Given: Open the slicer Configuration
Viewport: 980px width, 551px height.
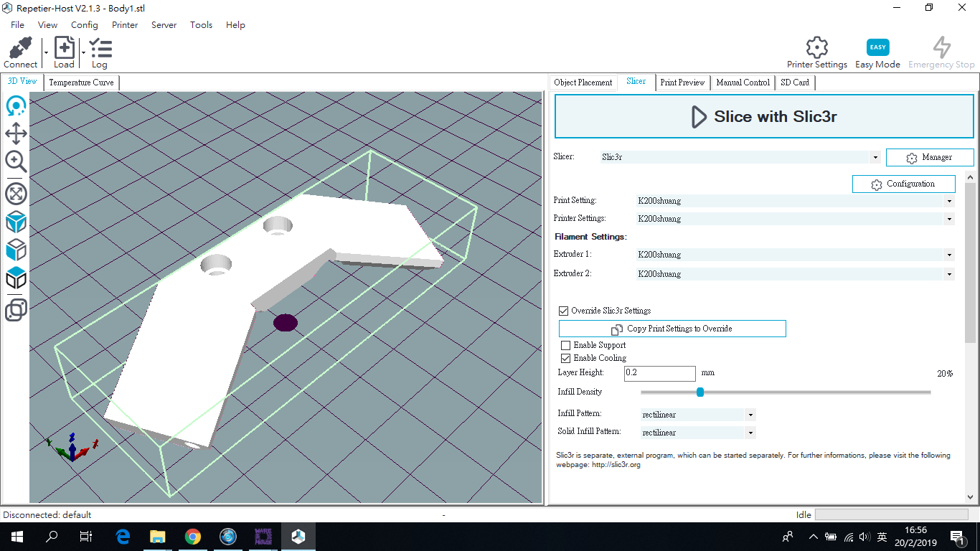Looking at the screenshot, I should [903, 184].
